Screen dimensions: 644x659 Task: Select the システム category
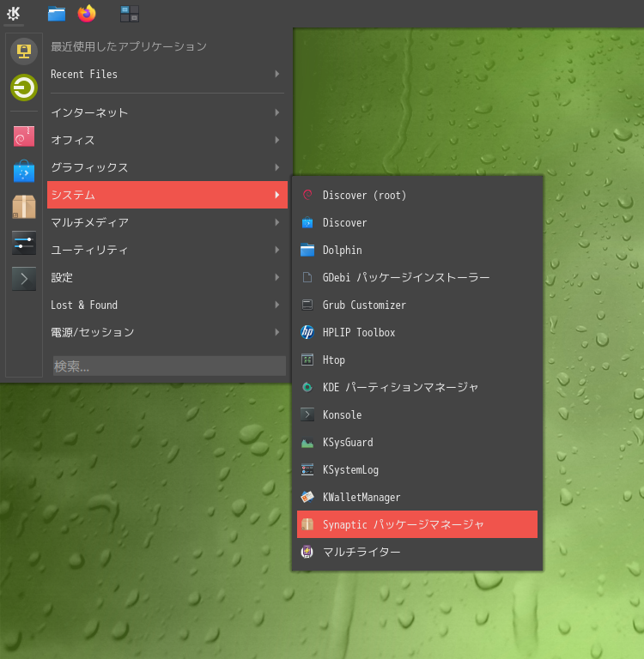(x=167, y=195)
